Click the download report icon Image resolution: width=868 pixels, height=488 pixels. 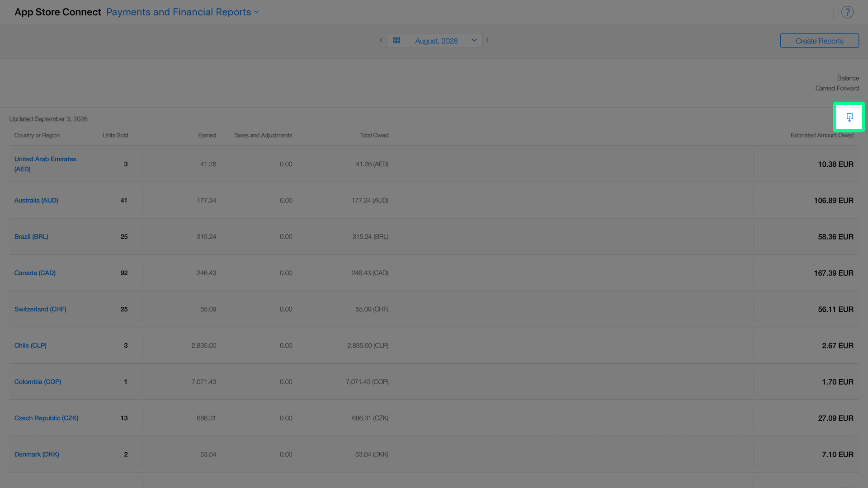(x=849, y=117)
